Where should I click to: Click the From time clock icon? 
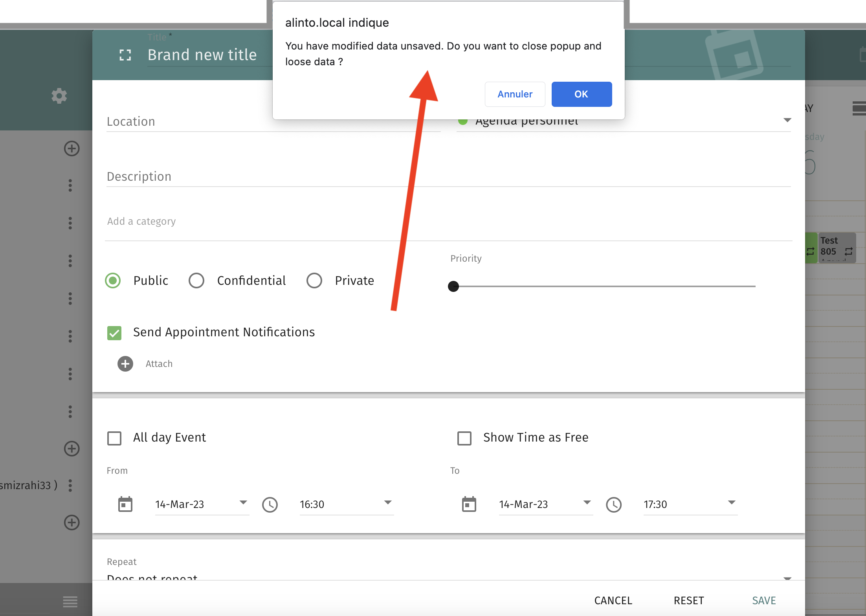pyautogui.click(x=270, y=504)
